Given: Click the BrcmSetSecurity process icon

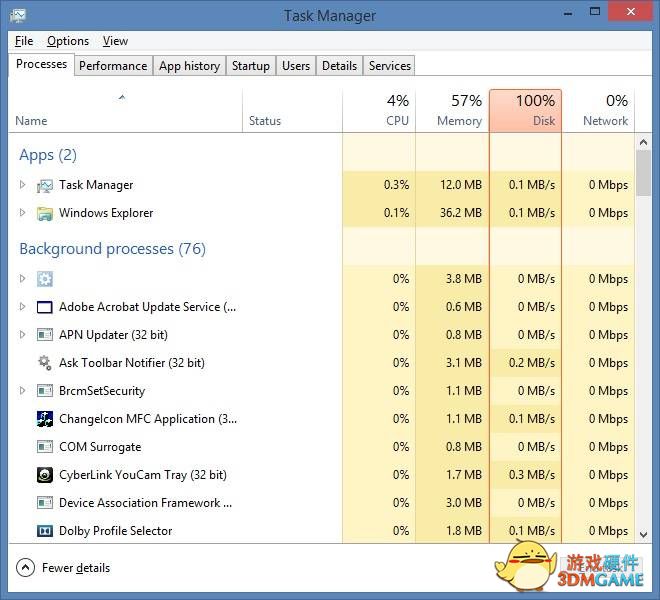Looking at the screenshot, I should point(45,391).
